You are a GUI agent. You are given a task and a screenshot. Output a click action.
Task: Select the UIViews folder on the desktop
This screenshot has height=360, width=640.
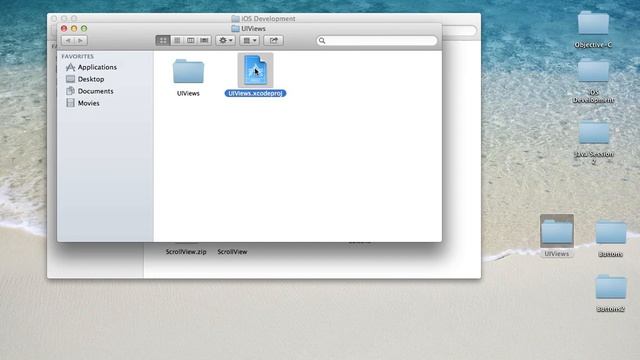click(557, 231)
